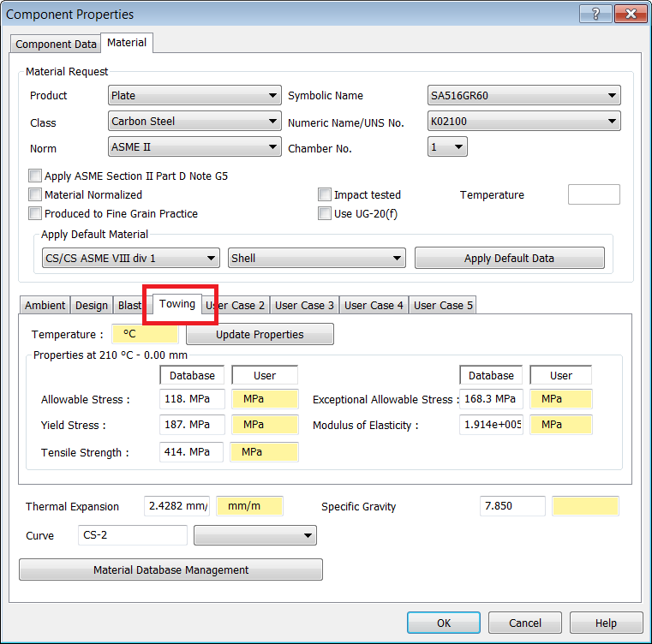Open Material Database Management
This screenshot has width=652, height=644.
(x=170, y=570)
